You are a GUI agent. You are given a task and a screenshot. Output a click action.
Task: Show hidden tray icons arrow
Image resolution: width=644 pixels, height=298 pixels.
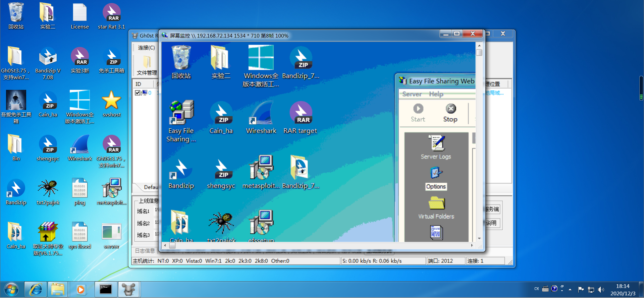pos(570,289)
